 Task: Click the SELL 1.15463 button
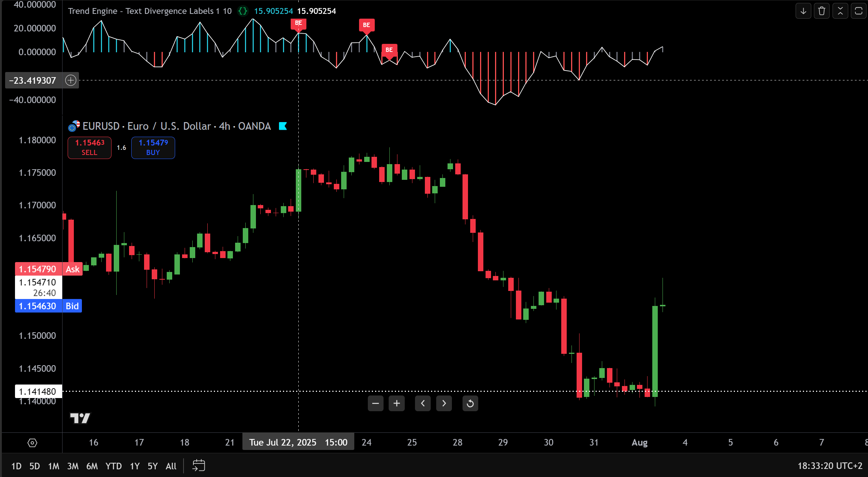(90, 148)
